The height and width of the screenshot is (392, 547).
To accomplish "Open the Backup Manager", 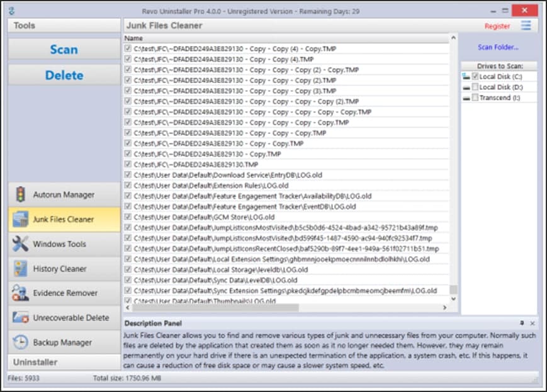I will pos(63,342).
